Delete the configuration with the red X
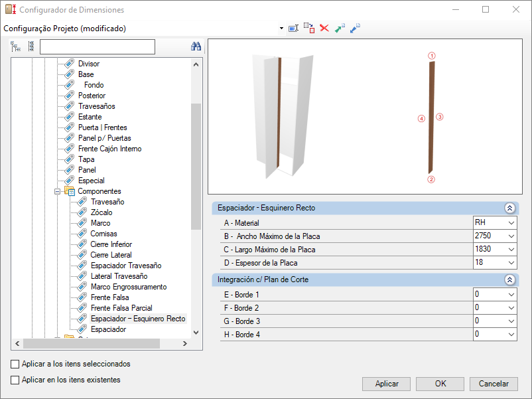The height and width of the screenshot is (399, 532). [x=324, y=28]
